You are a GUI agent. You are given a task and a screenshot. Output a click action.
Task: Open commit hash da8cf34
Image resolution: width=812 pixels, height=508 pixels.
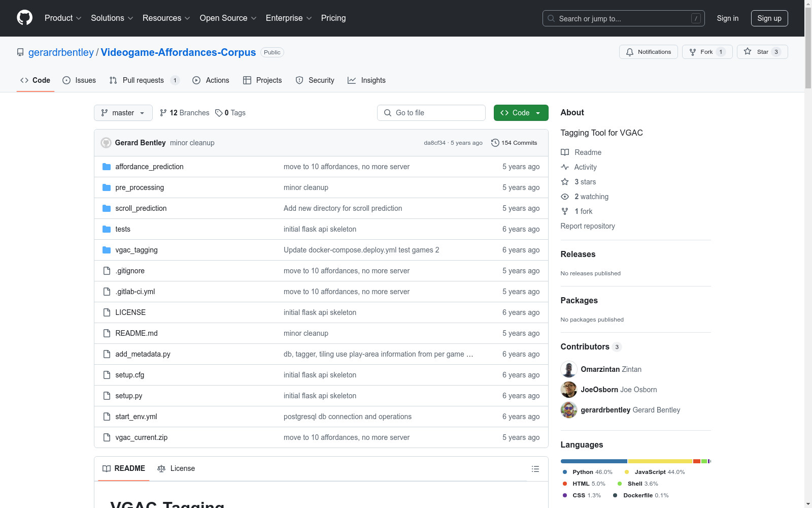tap(434, 143)
